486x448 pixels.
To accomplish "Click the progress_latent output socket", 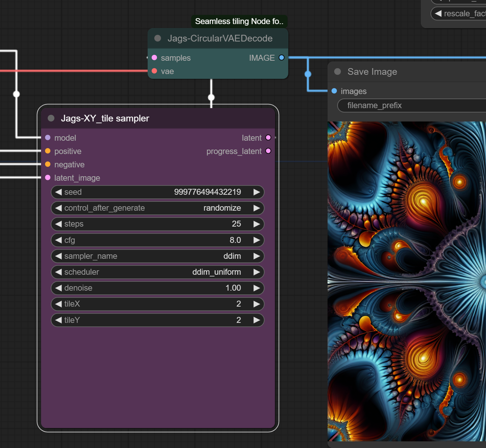I will 268,151.
